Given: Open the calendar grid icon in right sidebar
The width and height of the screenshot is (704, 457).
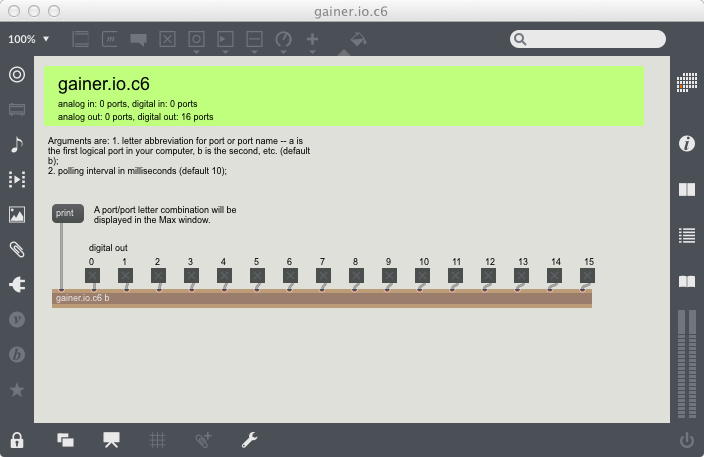Looking at the screenshot, I should click(x=687, y=82).
